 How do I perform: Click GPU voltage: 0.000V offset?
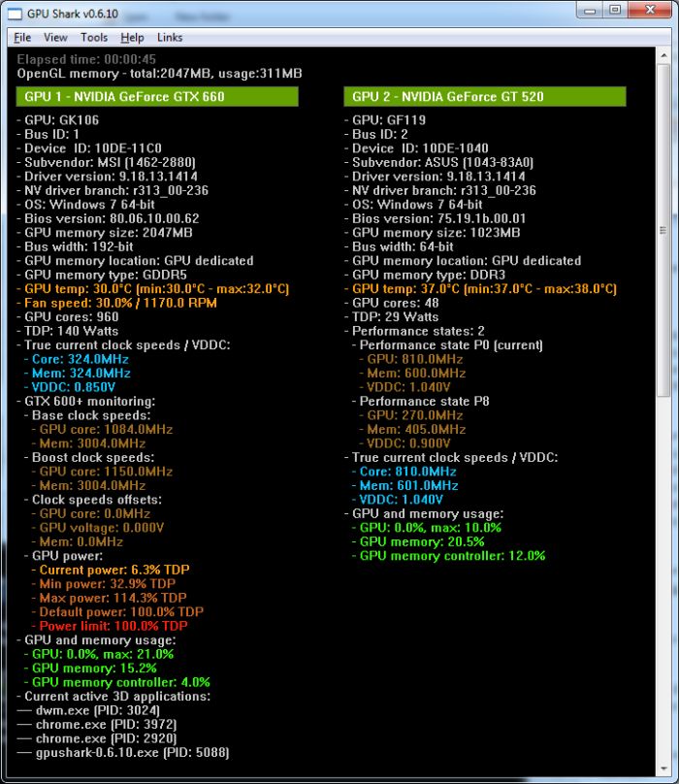tap(98, 528)
